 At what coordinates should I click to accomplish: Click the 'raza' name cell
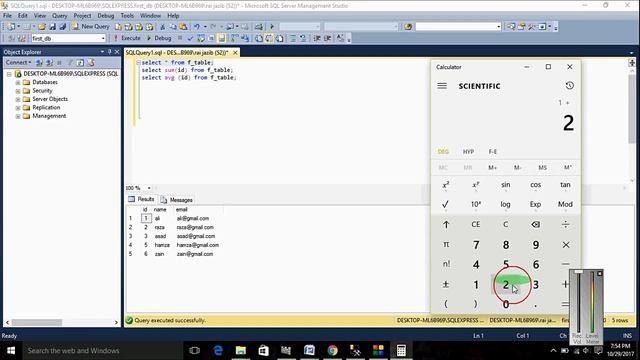160,227
